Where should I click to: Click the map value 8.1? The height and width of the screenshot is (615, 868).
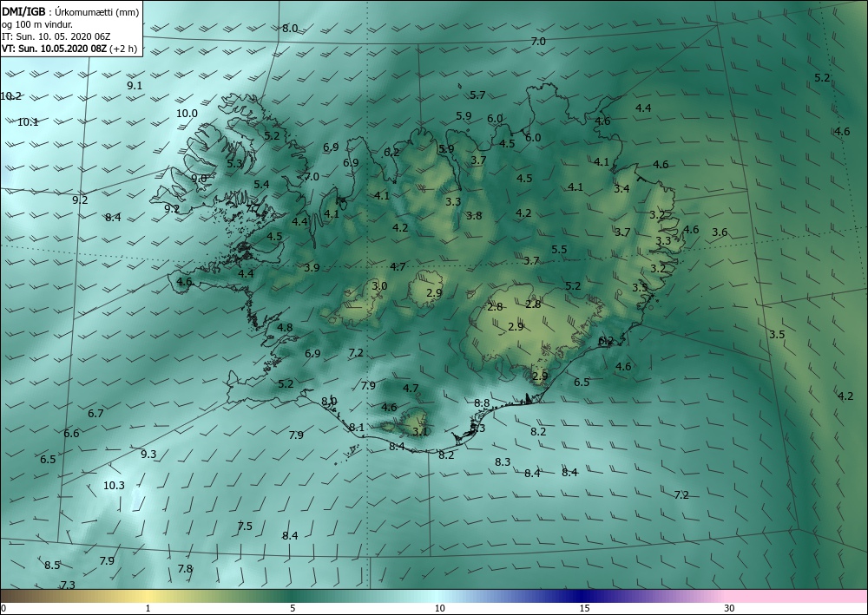[x=357, y=427]
